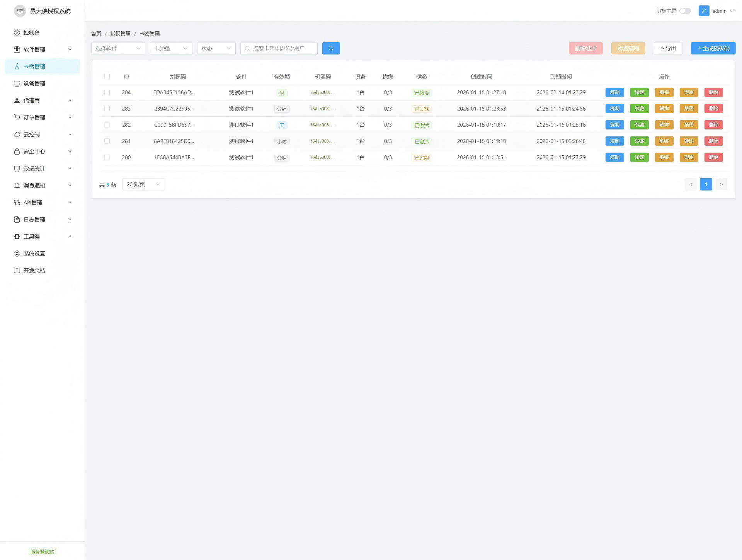Open the 20条/页 page size dropdown
The width and height of the screenshot is (742, 560).
pos(143,184)
